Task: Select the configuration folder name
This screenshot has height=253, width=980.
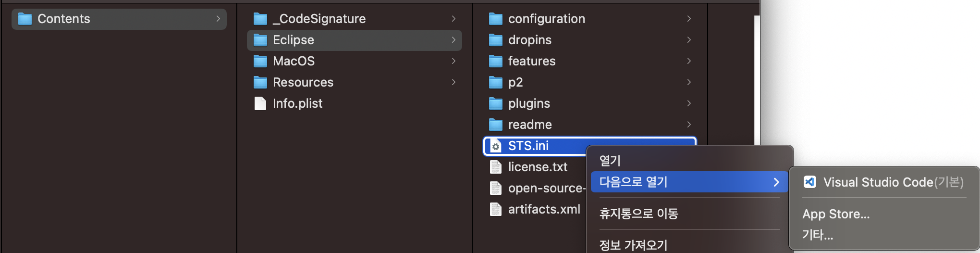Action: point(547,19)
